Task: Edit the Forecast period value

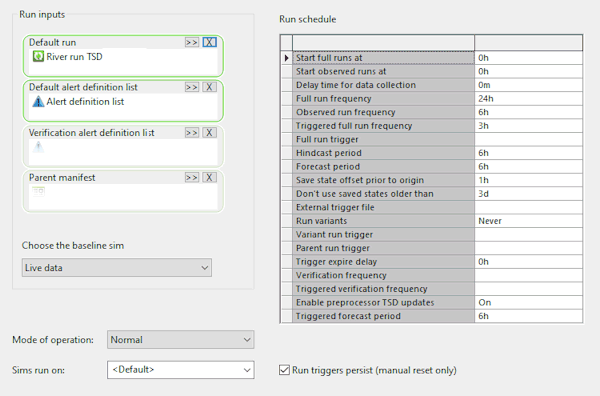Action: [x=528, y=166]
